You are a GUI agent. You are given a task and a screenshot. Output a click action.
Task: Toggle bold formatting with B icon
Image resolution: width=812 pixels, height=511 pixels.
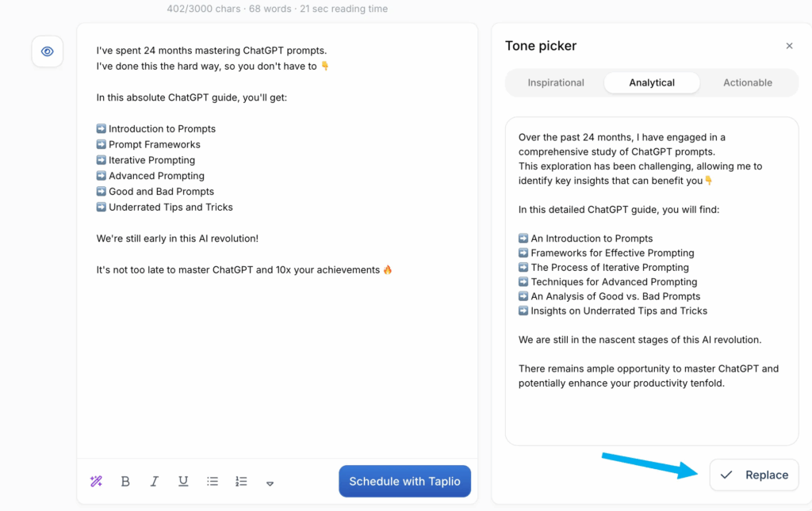(x=125, y=482)
